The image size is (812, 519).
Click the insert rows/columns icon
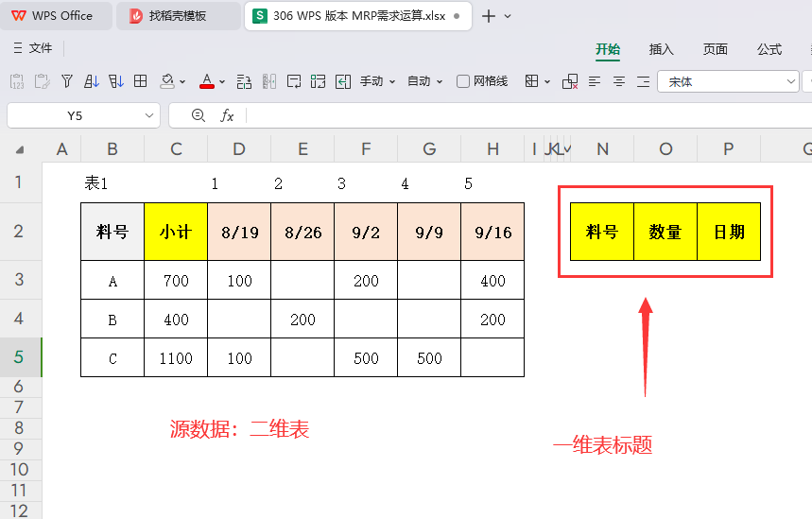click(244, 81)
